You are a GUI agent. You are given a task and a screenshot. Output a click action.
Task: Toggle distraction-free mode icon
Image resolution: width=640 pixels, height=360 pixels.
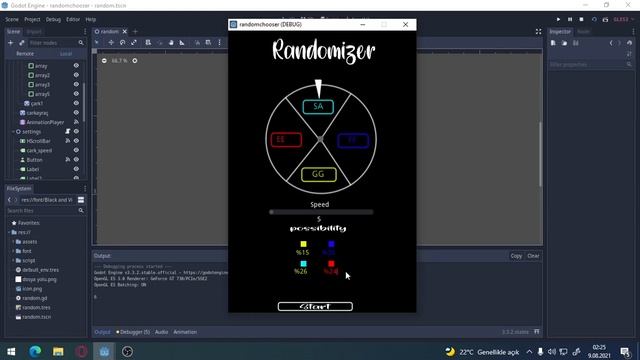[538, 31]
